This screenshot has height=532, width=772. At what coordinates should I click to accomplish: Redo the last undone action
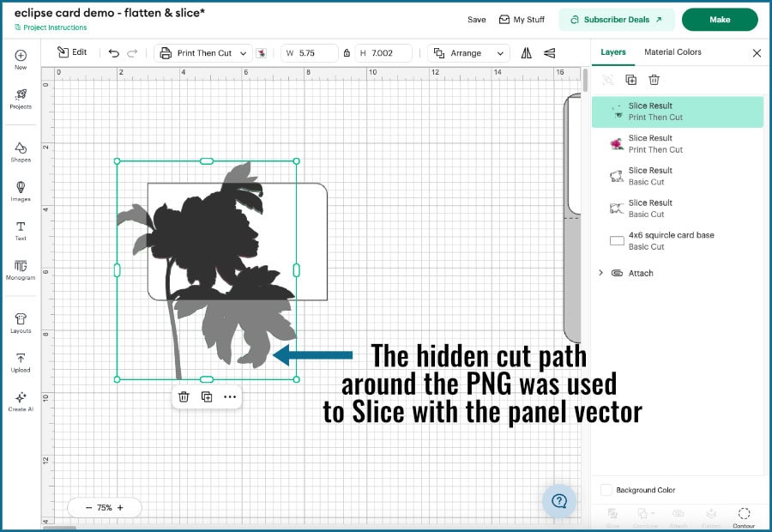tap(132, 53)
